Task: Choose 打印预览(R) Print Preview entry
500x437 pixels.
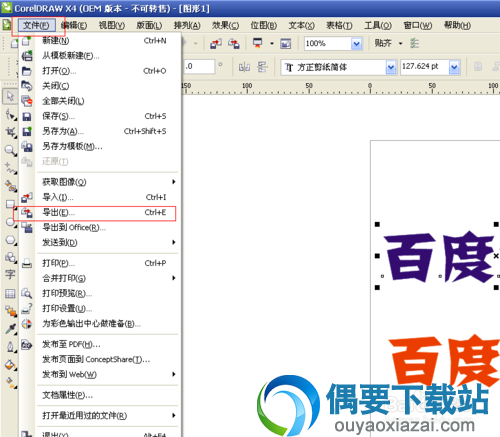Action: tap(100, 293)
